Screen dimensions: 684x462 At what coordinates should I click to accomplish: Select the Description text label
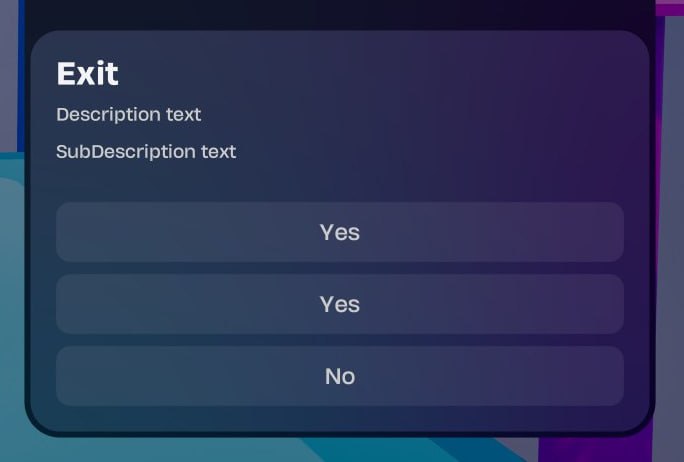pyautogui.click(x=129, y=114)
